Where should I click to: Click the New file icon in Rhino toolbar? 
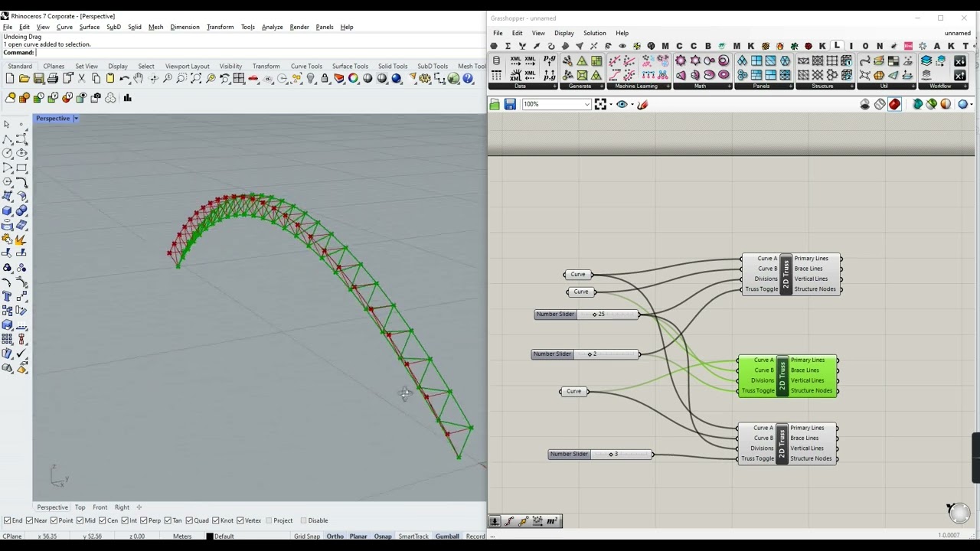tap(10, 78)
